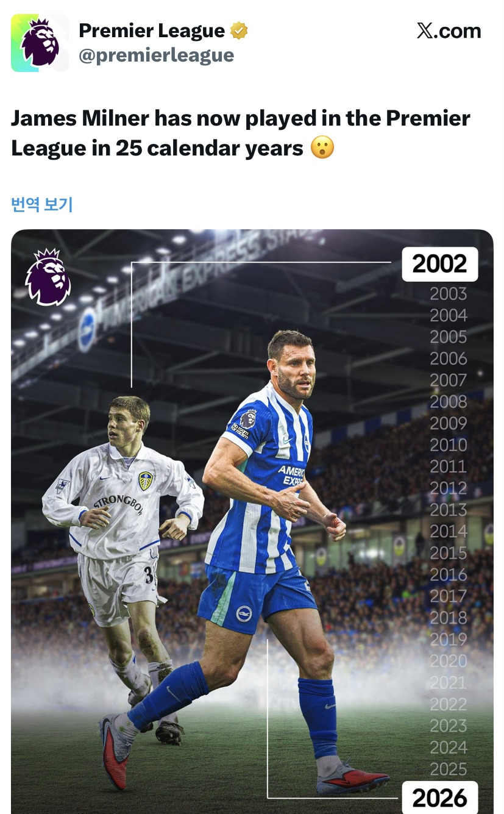Open translation via 번역 보기 link
Viewport: 504px width, 814px height.
42,204
